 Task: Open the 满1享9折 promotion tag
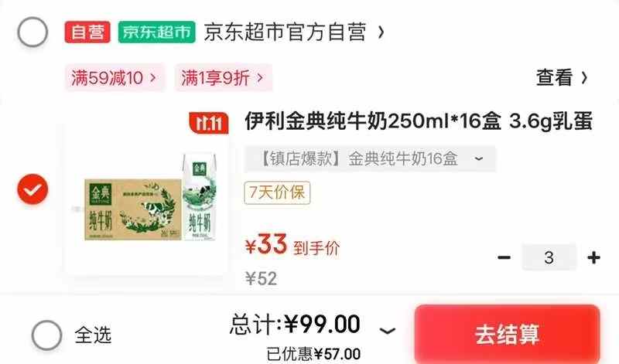pos(224,78)
